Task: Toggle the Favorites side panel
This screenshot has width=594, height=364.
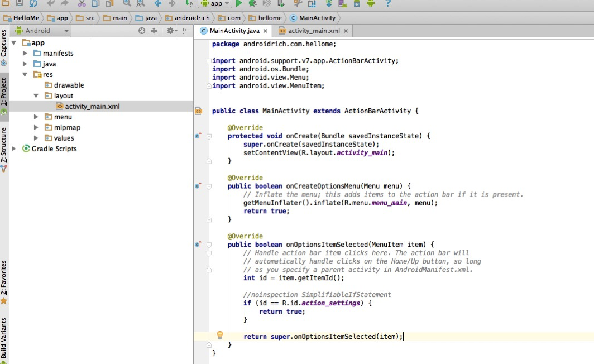Action: [x=4, y=279]
